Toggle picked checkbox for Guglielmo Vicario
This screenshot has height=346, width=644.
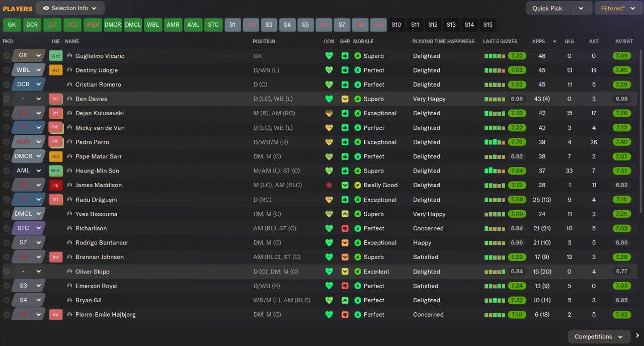(6, 56)
